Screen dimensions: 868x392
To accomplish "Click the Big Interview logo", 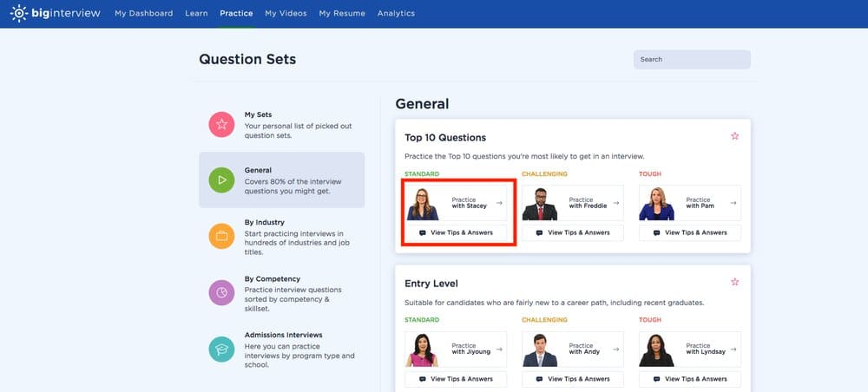I will pos(55,13).
